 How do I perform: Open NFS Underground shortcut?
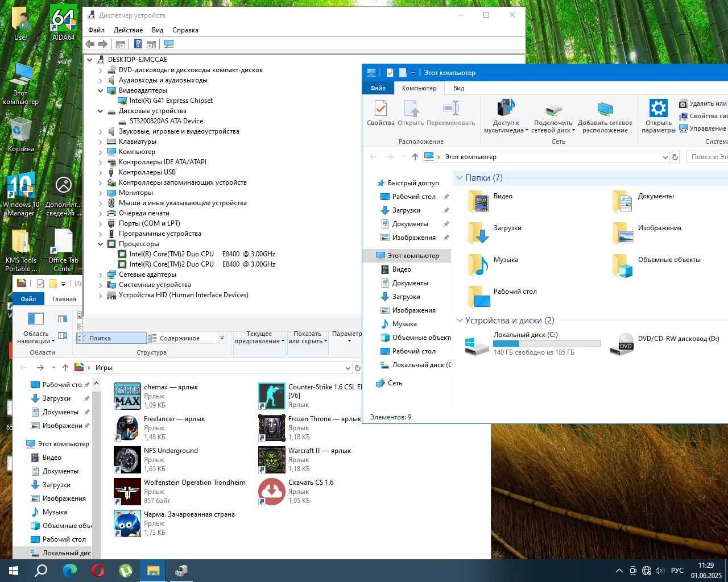(x=156, y=460)
